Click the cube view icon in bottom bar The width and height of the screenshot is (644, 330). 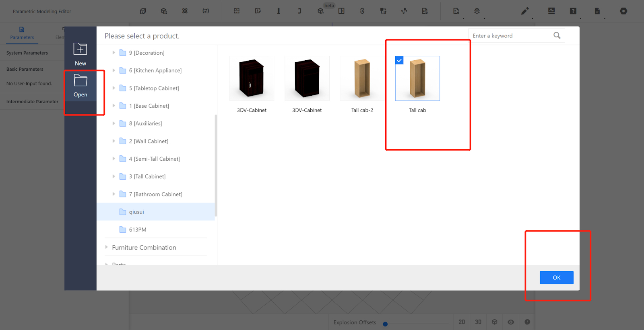coord(495,322)
